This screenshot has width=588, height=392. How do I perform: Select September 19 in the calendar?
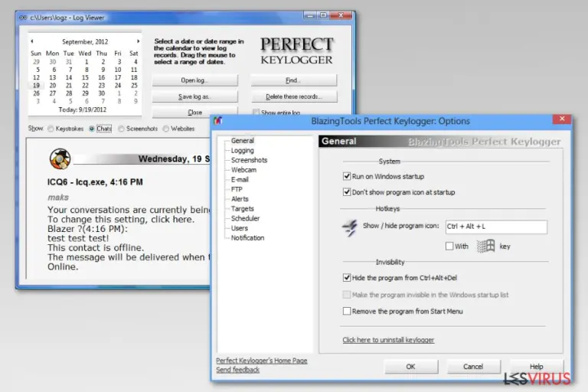coord(37,86)
